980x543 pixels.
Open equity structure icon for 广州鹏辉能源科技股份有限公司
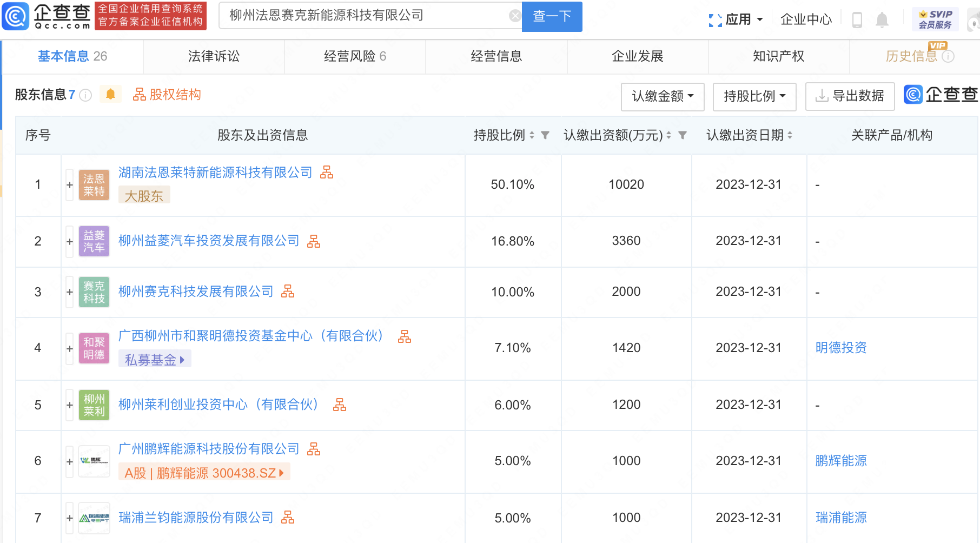point(314,449)
